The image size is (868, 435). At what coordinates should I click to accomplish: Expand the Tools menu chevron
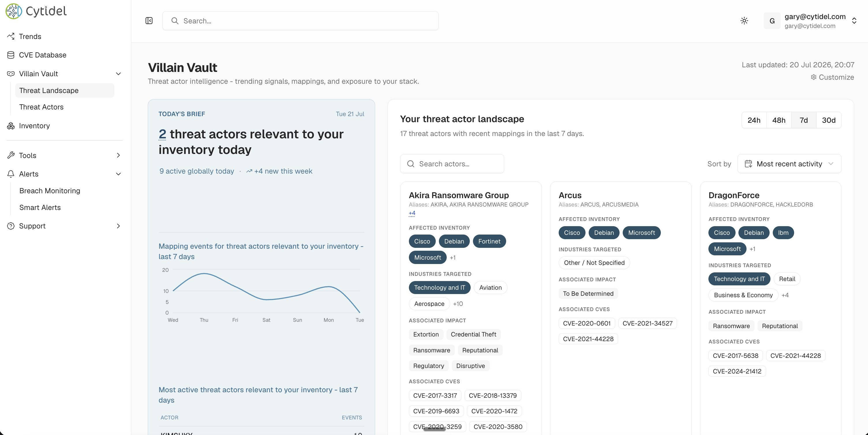[119, 155]
